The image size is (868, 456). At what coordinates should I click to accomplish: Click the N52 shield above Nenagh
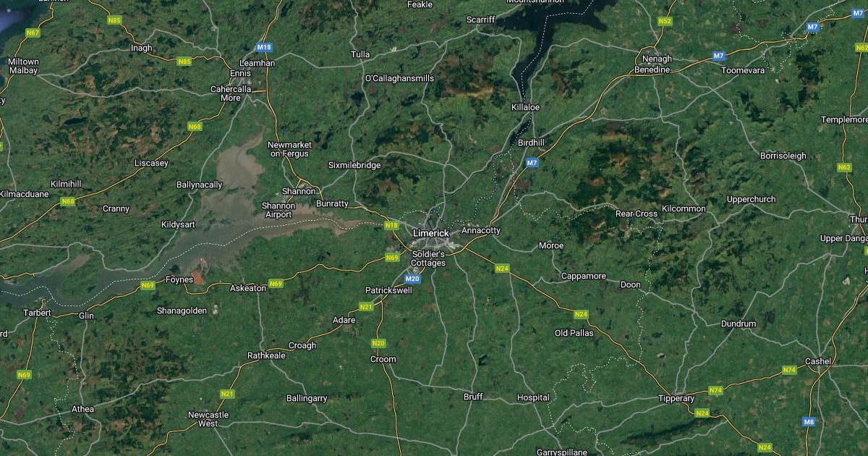665,21
